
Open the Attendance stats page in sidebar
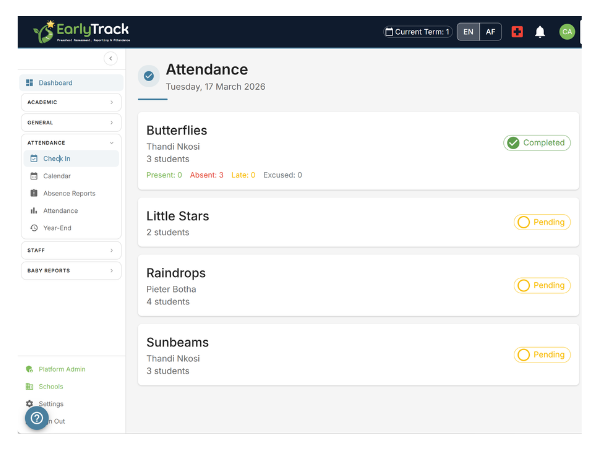(71, 210)
